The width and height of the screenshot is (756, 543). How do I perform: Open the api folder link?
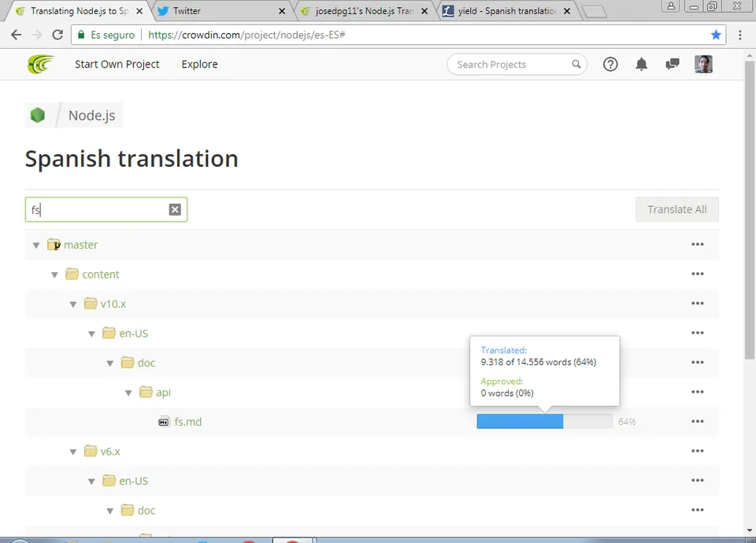coord(164,392)
